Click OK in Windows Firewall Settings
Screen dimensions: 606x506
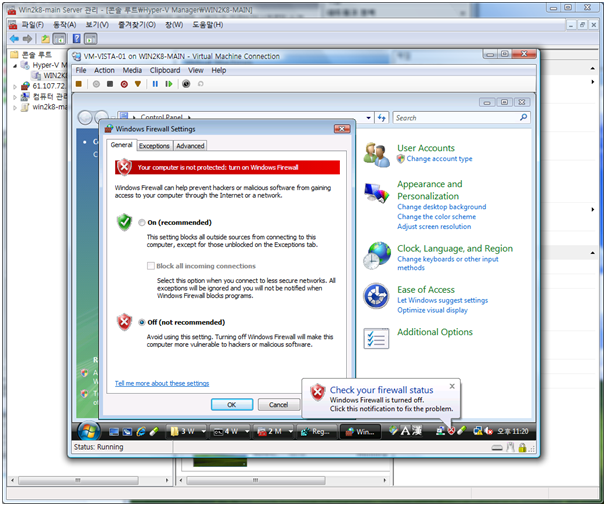(x=232, y=405)
